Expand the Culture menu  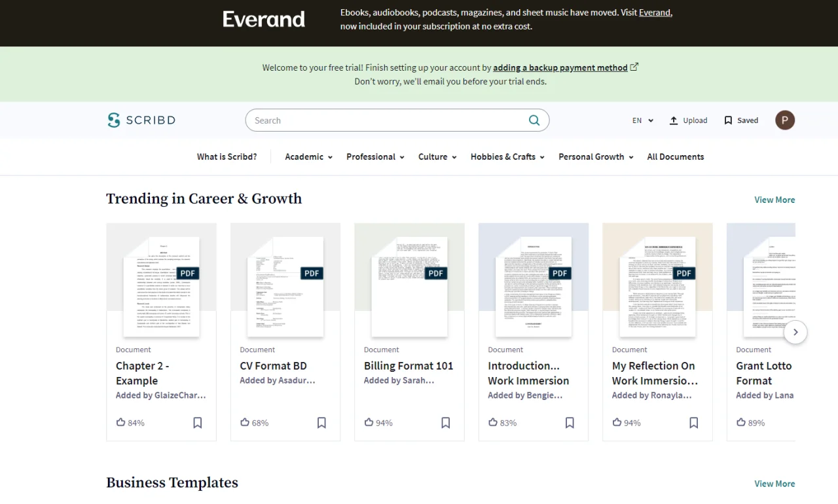438,157
